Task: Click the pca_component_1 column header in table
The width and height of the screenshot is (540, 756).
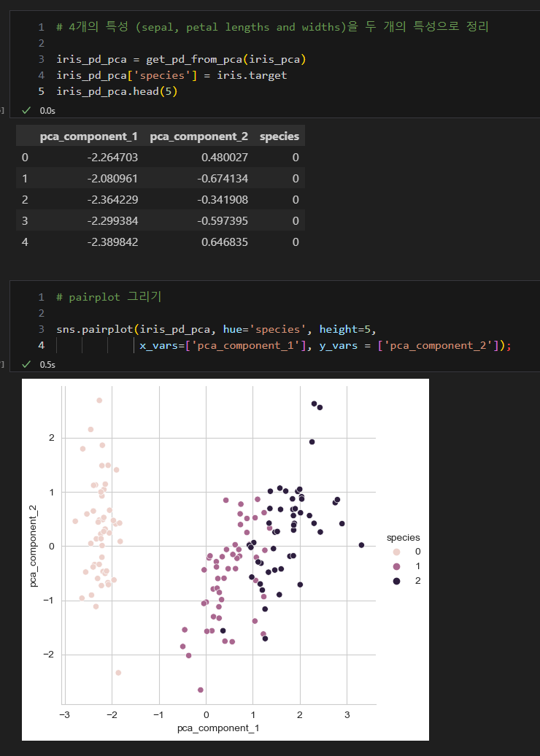Action: tap(89, 136)
